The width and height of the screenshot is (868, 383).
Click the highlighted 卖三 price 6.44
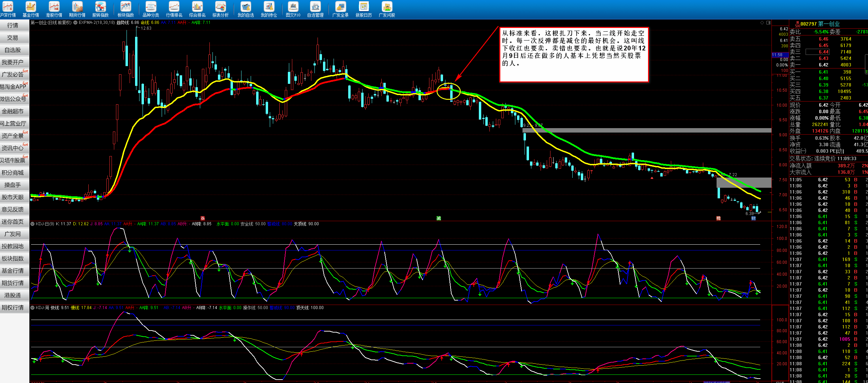point(818,52)
